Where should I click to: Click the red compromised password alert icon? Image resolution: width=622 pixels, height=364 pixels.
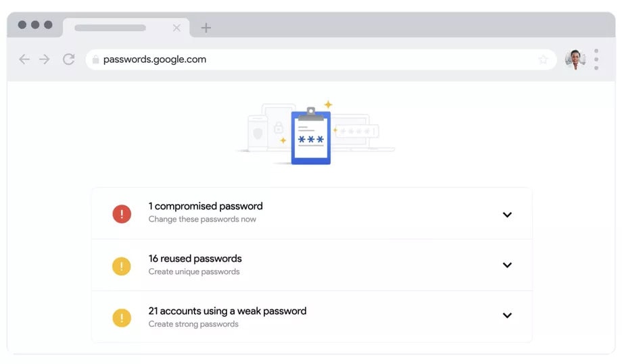122,214
